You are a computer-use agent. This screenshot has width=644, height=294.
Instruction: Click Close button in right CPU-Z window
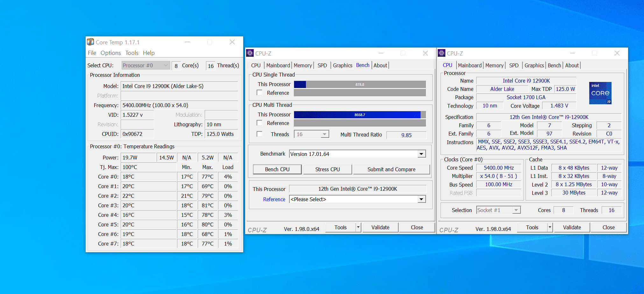[609, 227]
